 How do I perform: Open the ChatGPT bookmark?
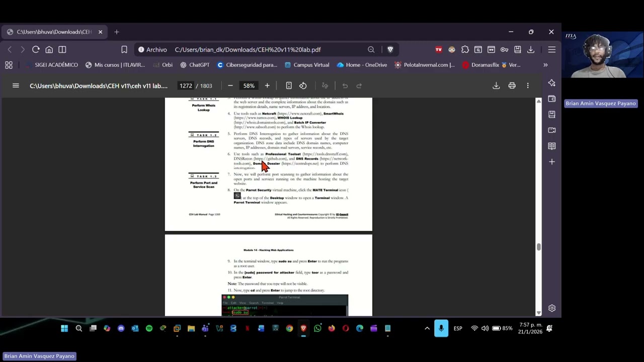click(x=195, y=65)
